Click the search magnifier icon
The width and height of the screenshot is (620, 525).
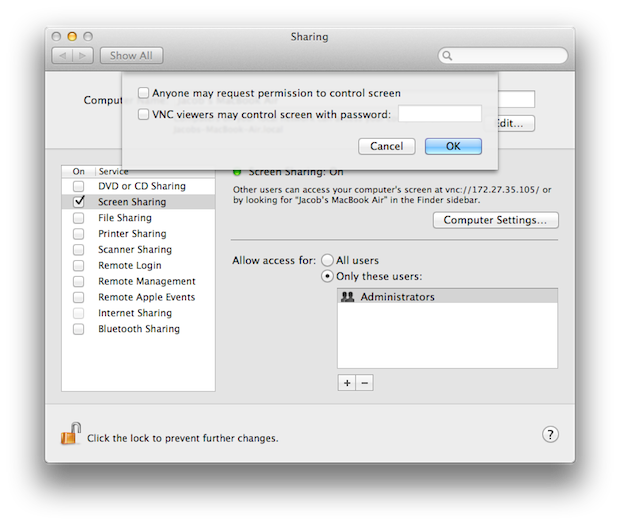coord(447,55)
